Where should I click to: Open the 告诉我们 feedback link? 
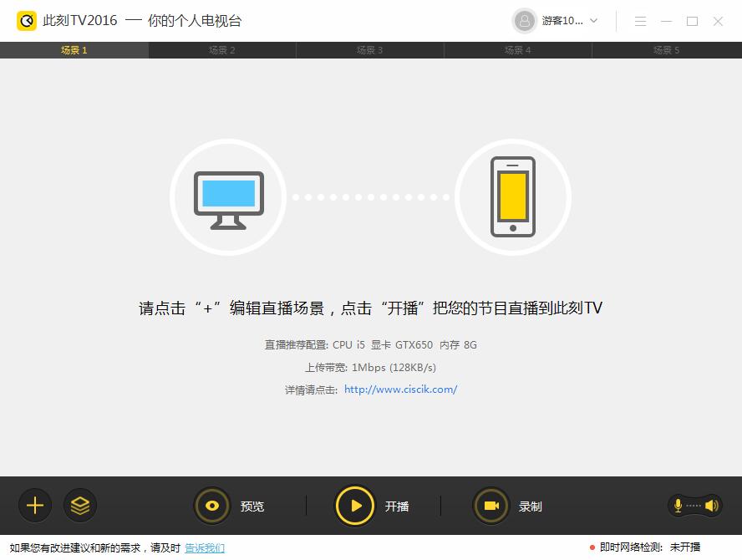205,547
